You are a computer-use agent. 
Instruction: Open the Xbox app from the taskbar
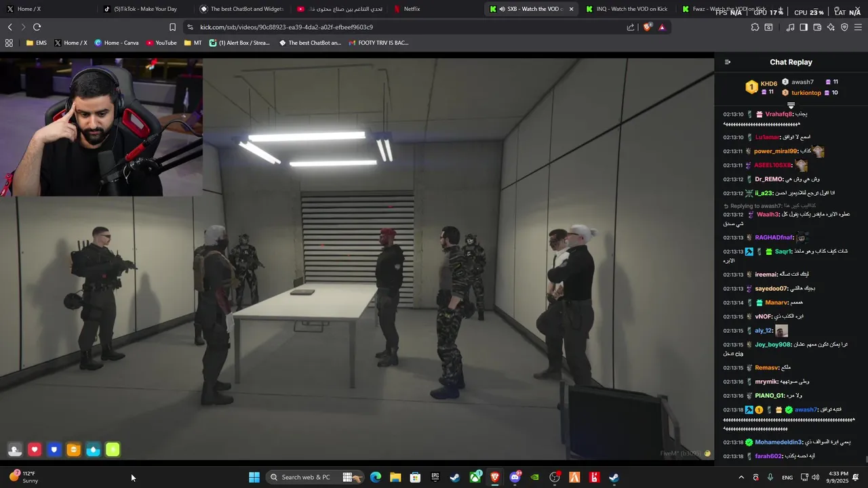click(475, 477)
